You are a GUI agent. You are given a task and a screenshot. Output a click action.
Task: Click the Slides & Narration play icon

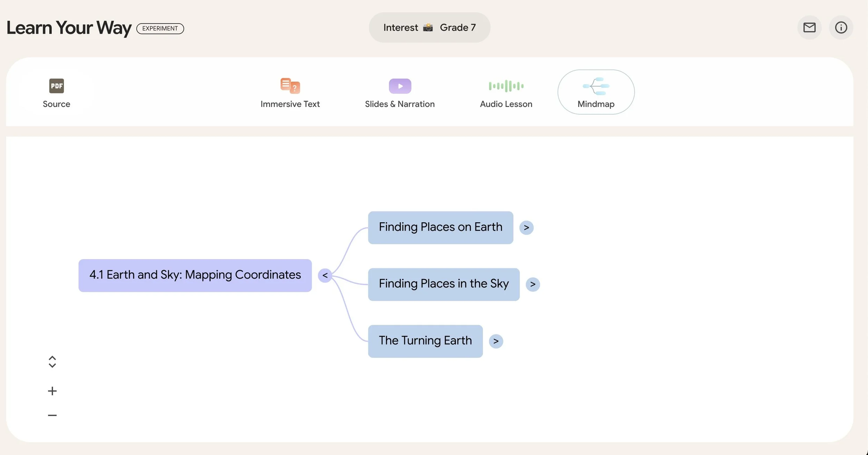(x=400, y=86)
